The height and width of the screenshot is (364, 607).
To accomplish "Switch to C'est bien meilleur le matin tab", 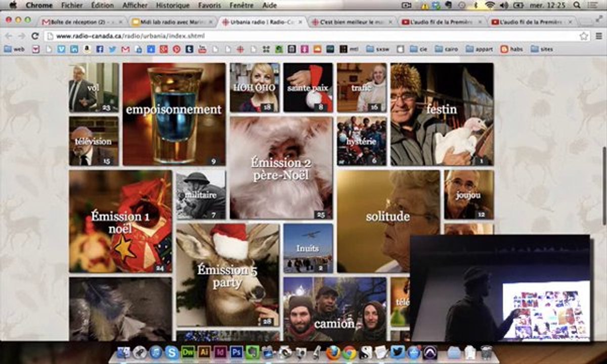I will (352, 22).
